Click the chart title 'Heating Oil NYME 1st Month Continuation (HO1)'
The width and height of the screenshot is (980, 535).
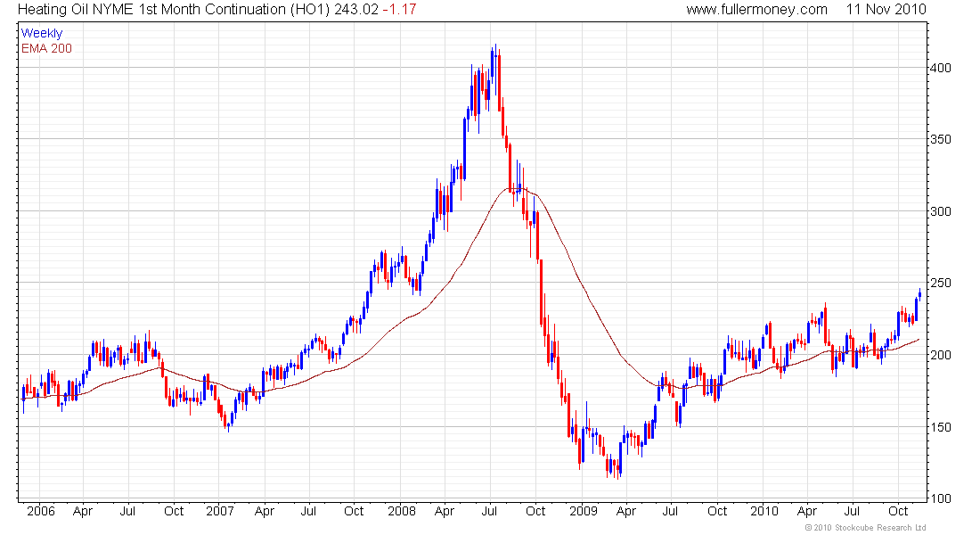pyautogui.click(x=174, y=10)
